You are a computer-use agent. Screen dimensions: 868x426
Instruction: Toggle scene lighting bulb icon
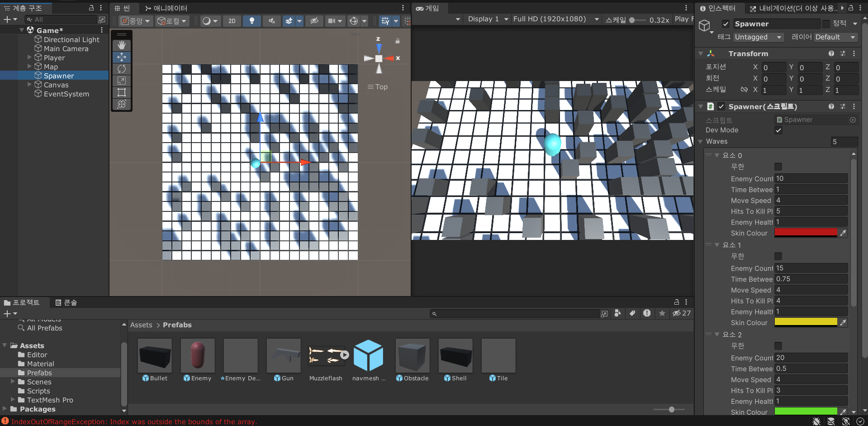[252, 21]
